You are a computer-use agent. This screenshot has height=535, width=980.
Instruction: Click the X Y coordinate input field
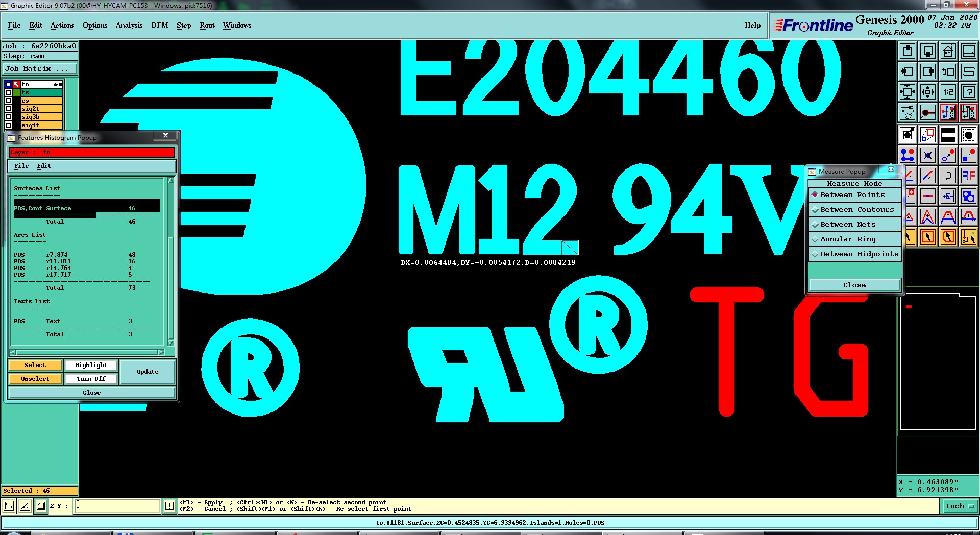[118, 506]
